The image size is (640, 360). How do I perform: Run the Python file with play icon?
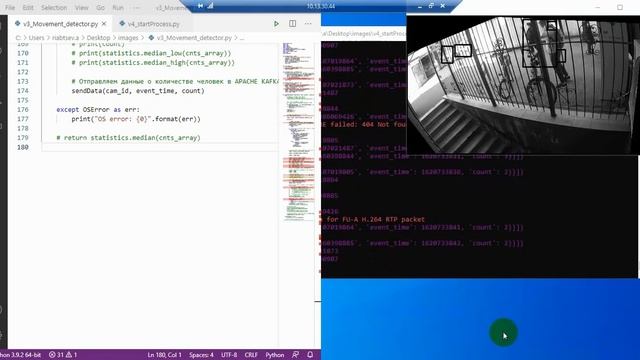click(x=276, y=24)
